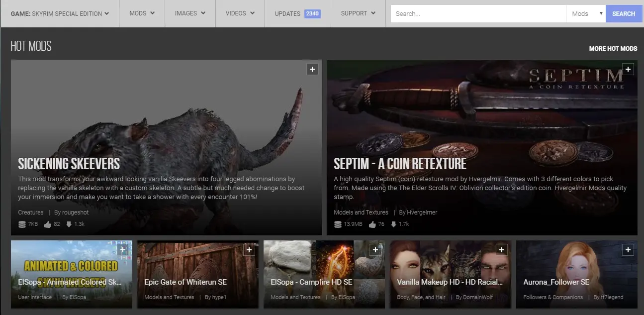Click the HOT MODS section heading
This screenshot has height=315, width=644.
click(x=31, y=46)
